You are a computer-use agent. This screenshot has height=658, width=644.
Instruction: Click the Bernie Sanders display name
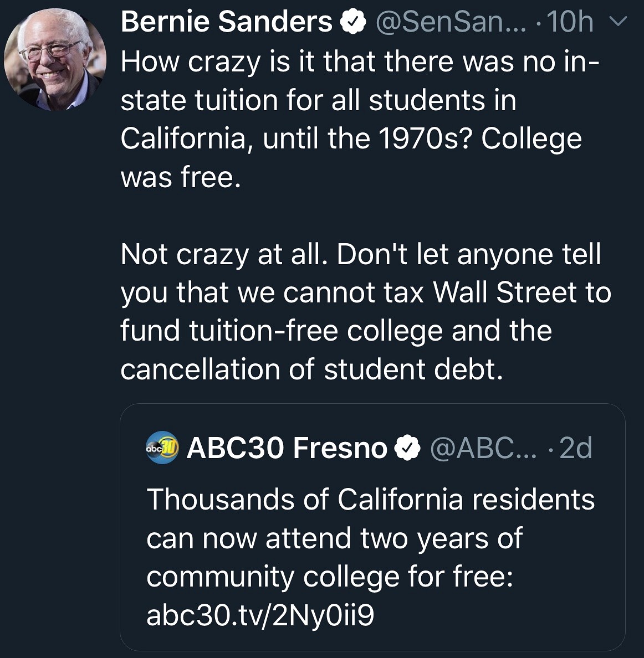(x=226, y=22)
